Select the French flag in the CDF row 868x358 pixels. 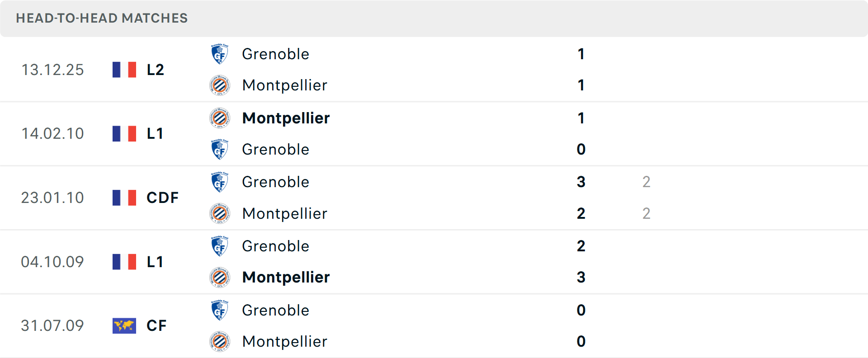[x=124, y=198]
